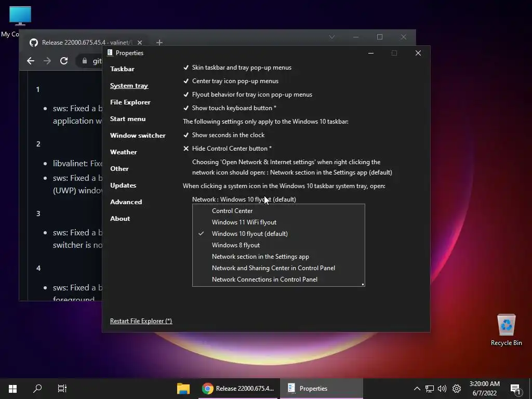This screenshot has width=532, height=399.
Task: Open the Other settings section
Action: [119, 169]
